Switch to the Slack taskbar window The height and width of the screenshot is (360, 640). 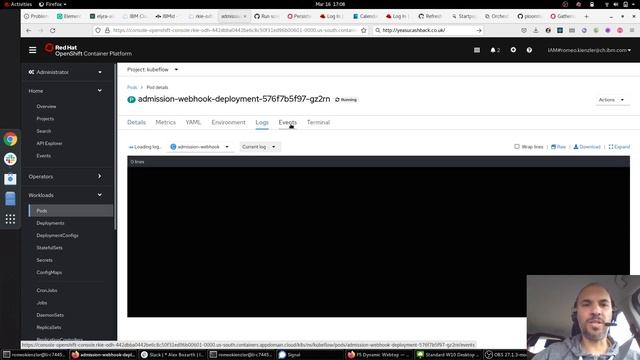(173, 355)
